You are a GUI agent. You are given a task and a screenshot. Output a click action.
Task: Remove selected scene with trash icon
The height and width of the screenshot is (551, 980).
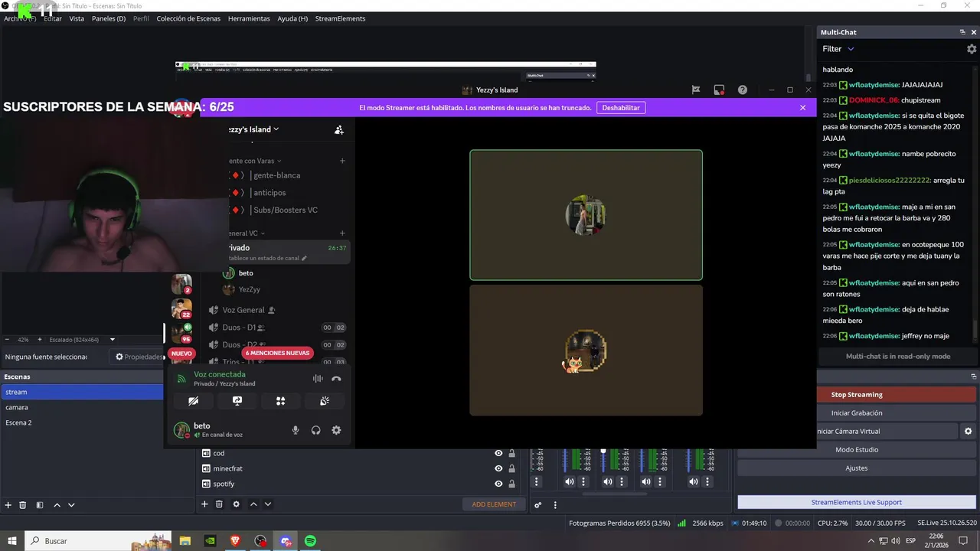[x=23, y=504]
